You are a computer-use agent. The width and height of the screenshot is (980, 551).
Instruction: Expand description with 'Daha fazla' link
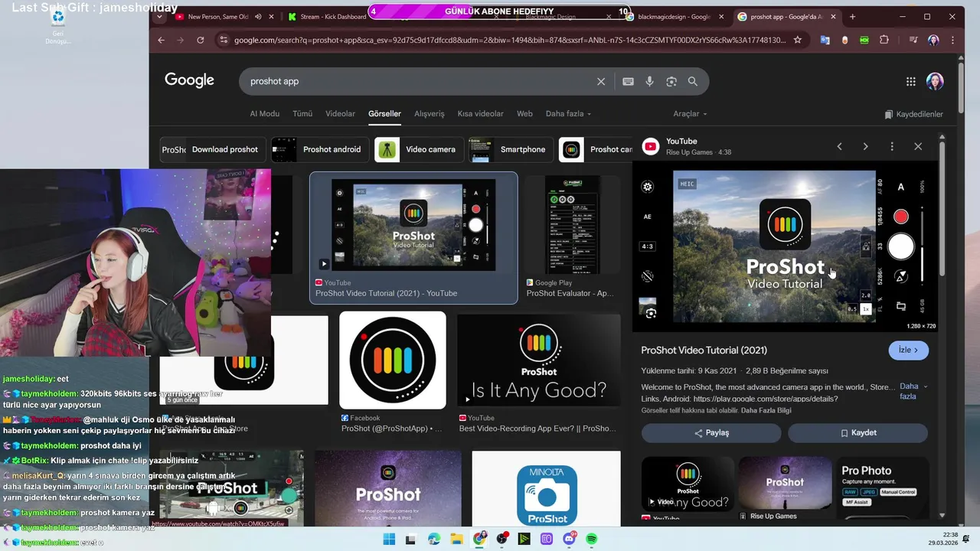[913, 391]
